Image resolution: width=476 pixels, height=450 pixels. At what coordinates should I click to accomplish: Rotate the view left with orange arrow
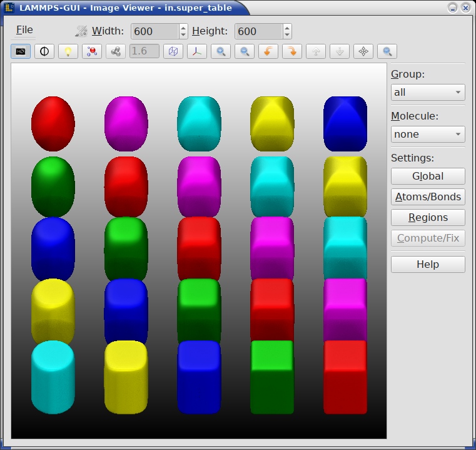[268, 51]
